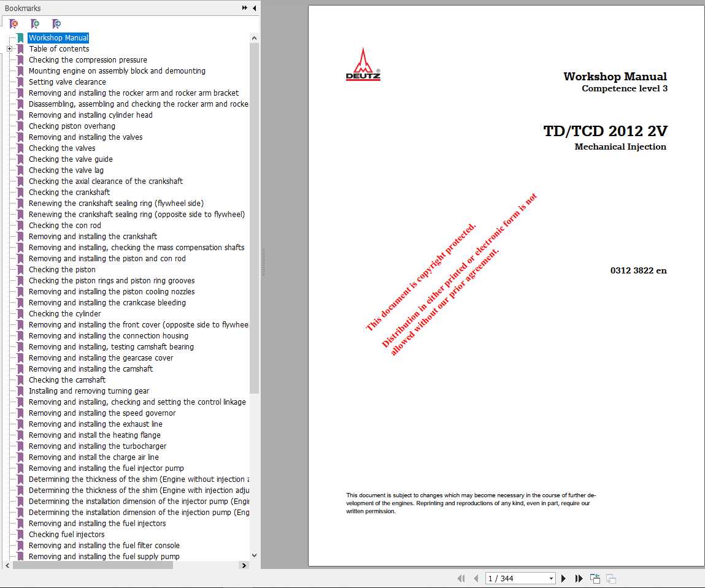The image size is (705, 588).
Task: Open Removing and installing the fuel injectors
Action: coord(97,524)
